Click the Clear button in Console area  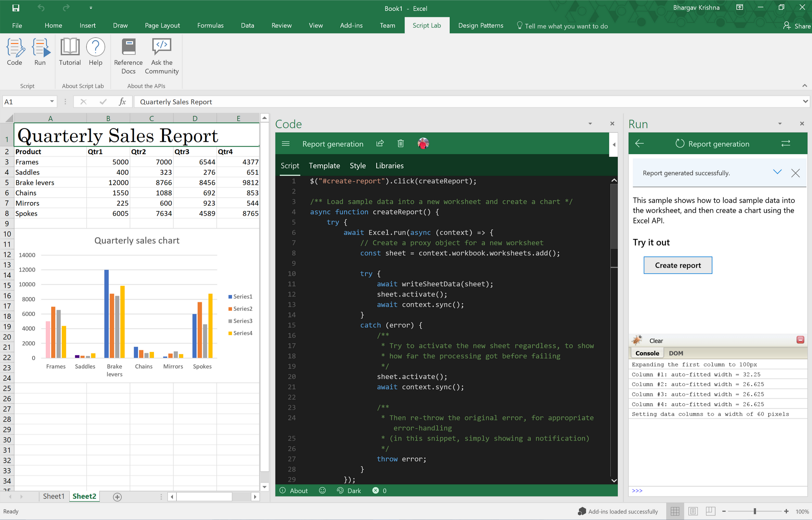coord(656,340)
